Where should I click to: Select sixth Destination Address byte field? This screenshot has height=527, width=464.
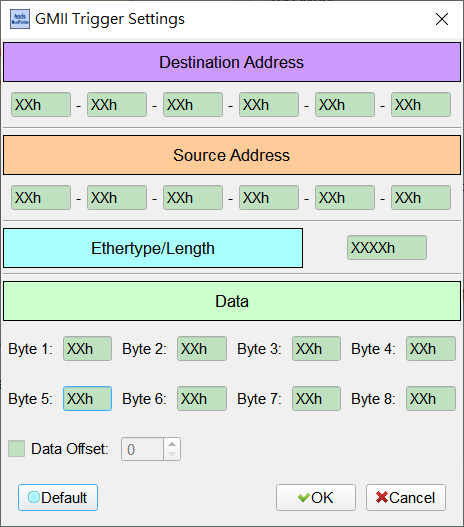click(421, 105)
